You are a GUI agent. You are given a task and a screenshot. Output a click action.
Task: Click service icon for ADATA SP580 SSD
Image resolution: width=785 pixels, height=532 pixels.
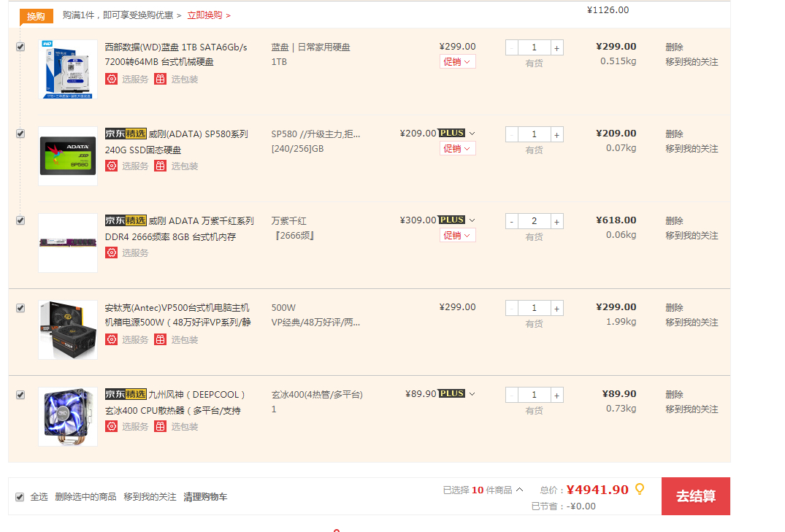click(x=111, y=166)
